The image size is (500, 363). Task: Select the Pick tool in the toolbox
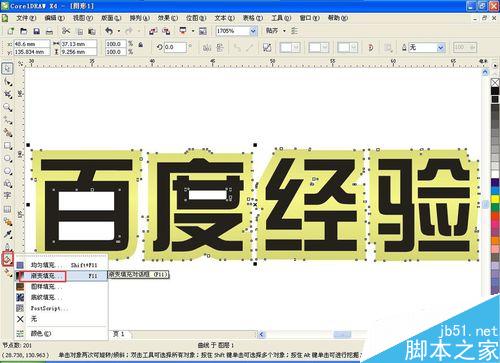click(7, 69)
